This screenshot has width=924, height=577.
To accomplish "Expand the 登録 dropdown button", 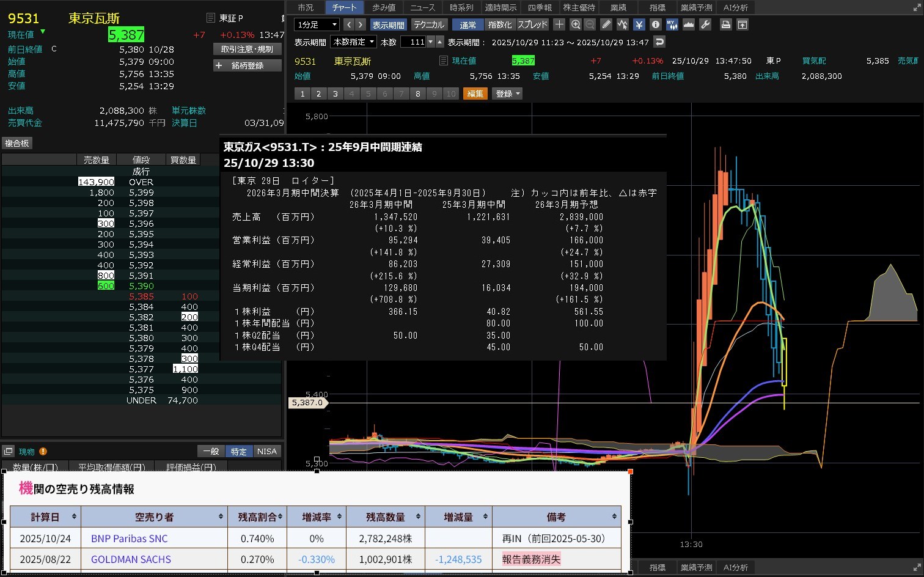I will [x=507, y=94].
